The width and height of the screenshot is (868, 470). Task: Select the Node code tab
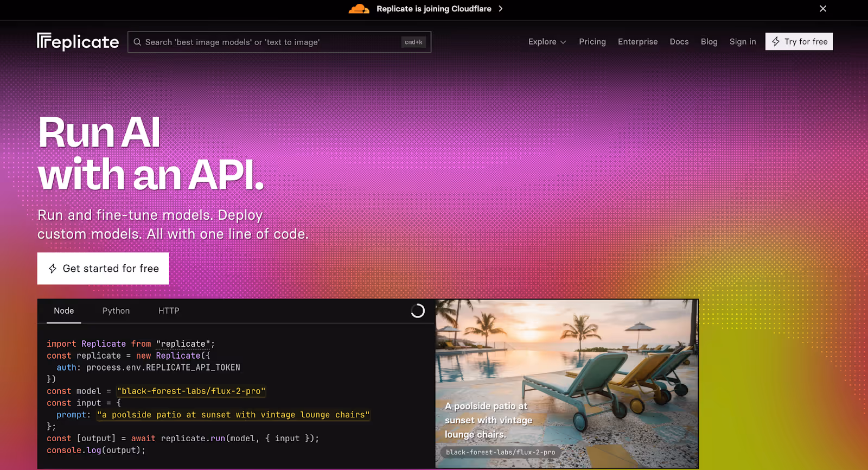pos(64,310)
